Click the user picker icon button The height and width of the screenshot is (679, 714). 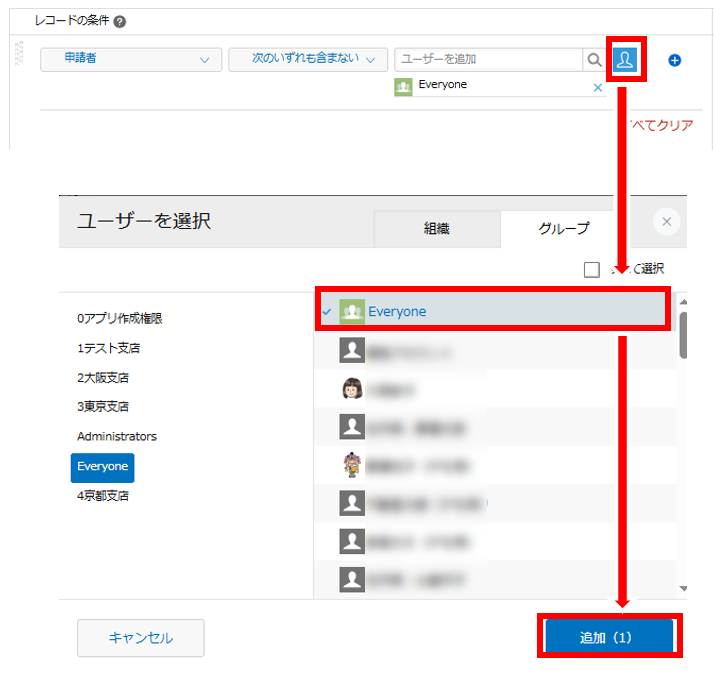625,60
